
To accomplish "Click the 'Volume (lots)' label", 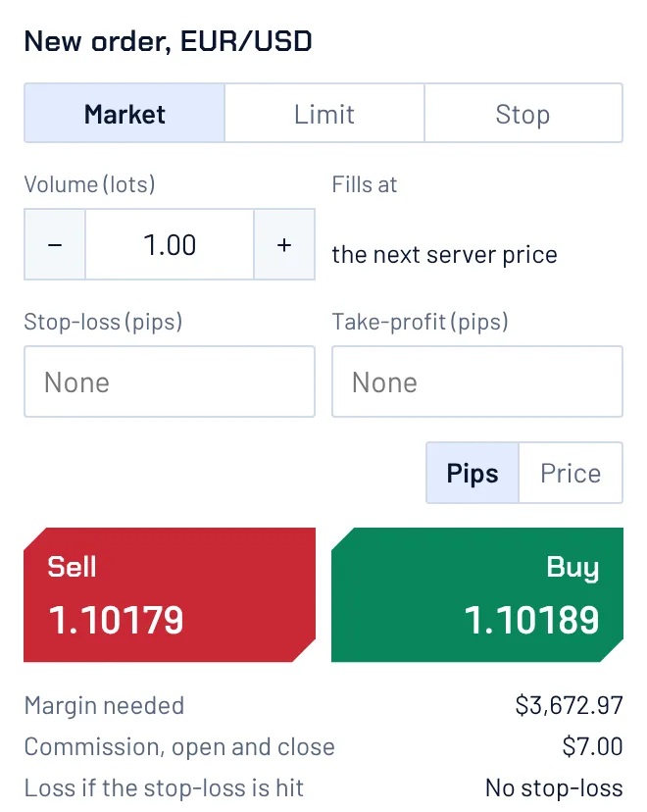I will click(x=89, y=184).
